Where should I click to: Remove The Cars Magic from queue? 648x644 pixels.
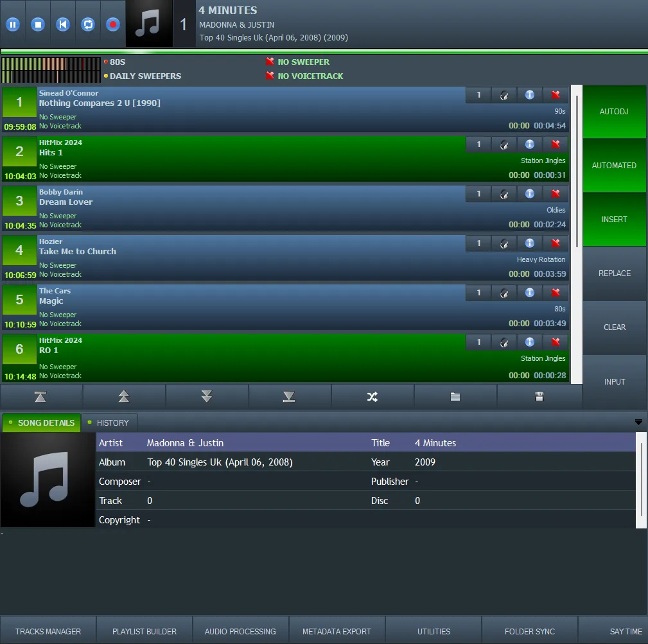[556, 293]
